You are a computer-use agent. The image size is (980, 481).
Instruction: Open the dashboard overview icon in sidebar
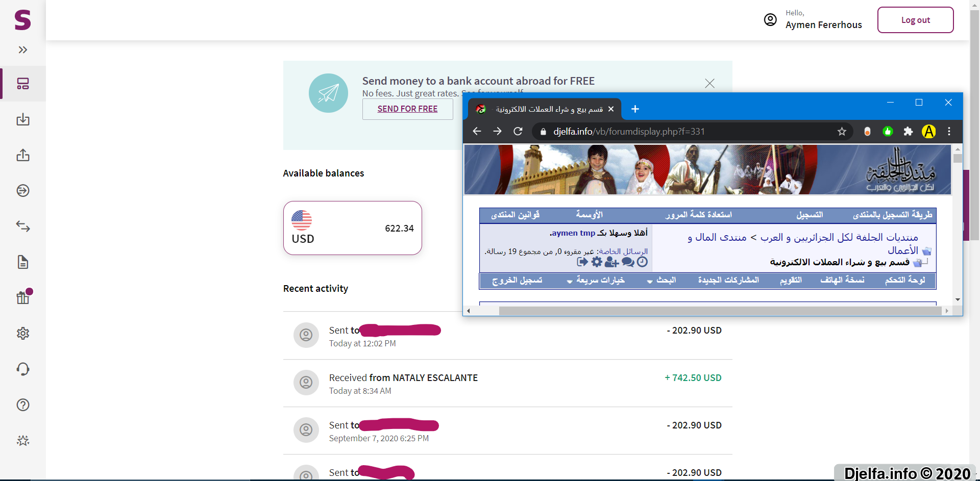coord(23,84)
